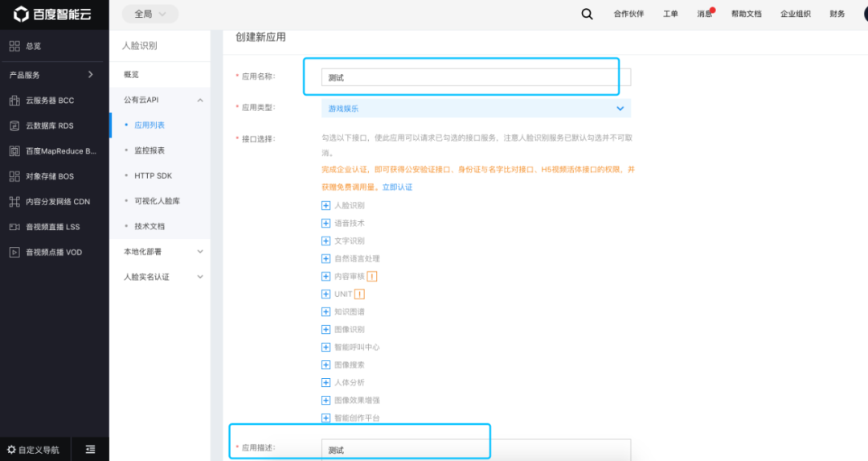Expand the 语音技术 interface group
The image size is (868, 461).
[325, 224]
